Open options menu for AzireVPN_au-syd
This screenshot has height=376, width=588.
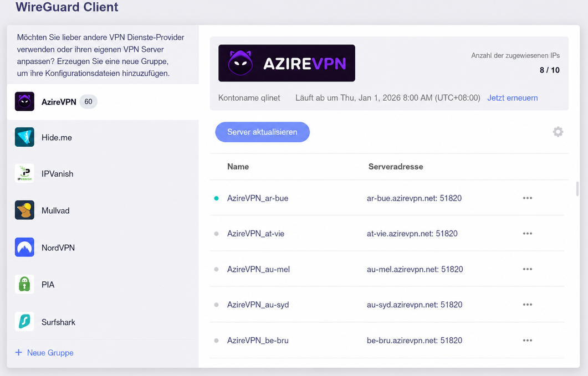click(x=528, y=305)
